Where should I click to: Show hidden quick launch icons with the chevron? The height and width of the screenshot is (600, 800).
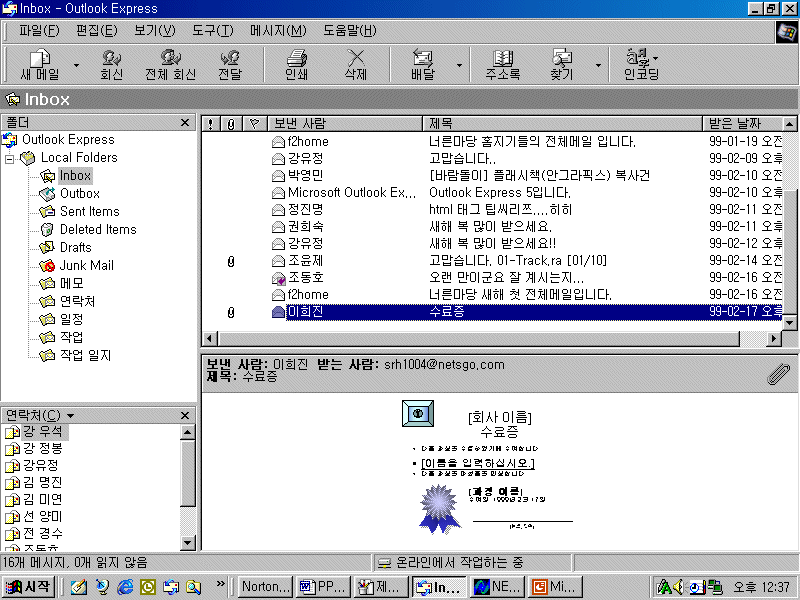point(220,583)
